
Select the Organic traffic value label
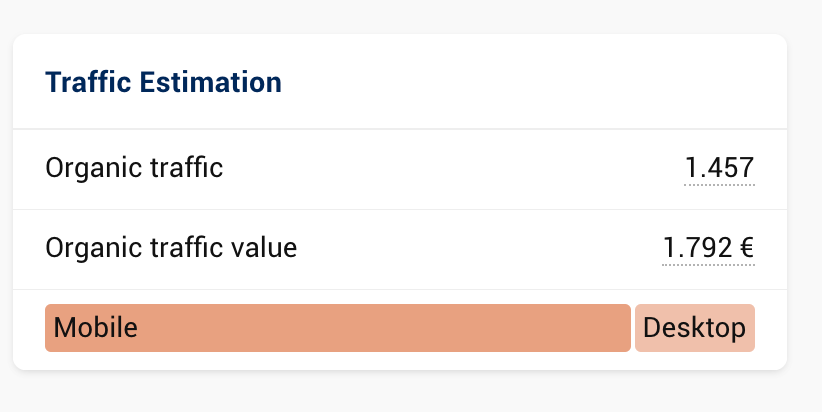pos(171,247)
